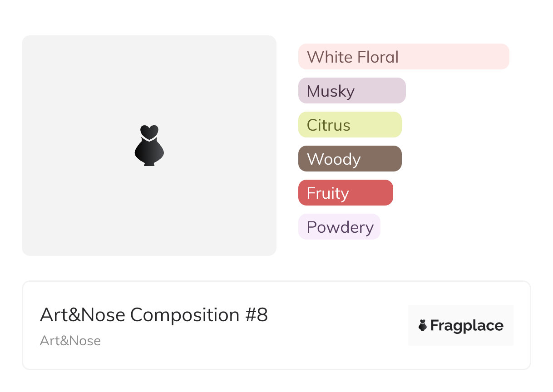Click the Fragplace wordmark text
Image resolution: width=553 pixels, height=392 pixels.
point(467,325)
